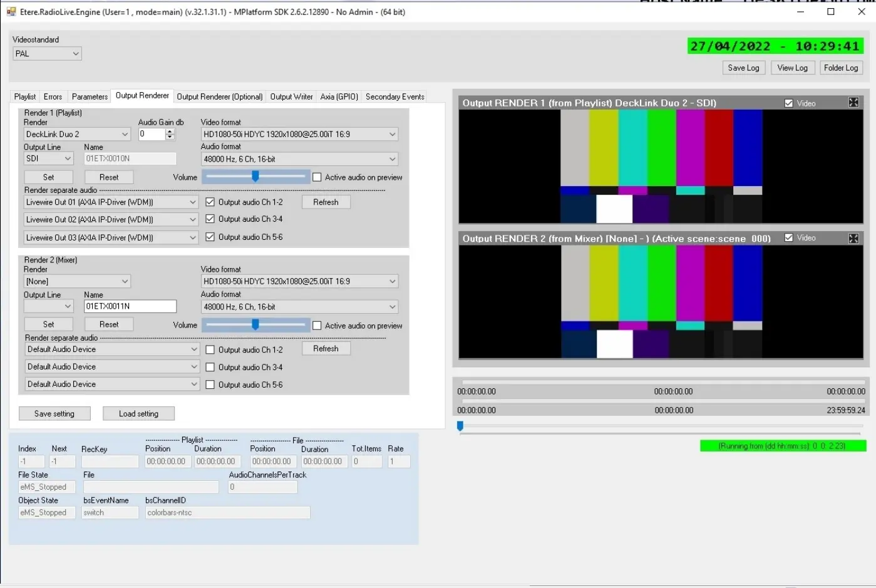The height and width of the screenshot is (588, 876).
Task: Switch to the Playlist tab
Action: [x=25, y=96]
